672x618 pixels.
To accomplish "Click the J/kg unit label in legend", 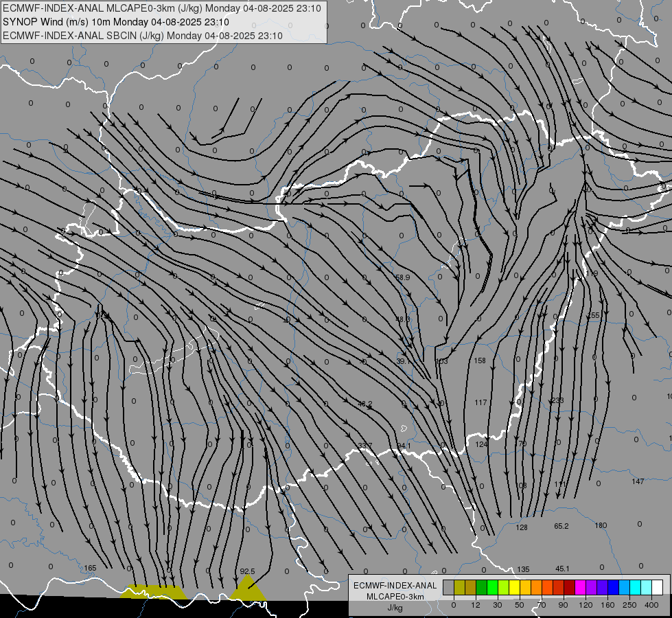I will pyautogui.click(x=395, y=608).
